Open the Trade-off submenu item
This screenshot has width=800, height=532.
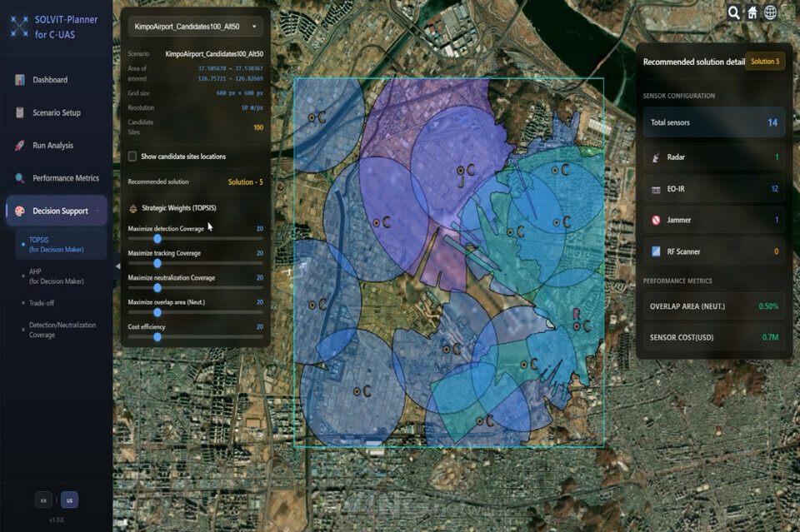(42, 303)
